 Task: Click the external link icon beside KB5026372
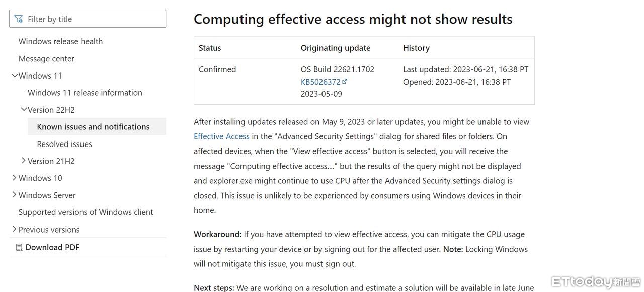point(345,82)
